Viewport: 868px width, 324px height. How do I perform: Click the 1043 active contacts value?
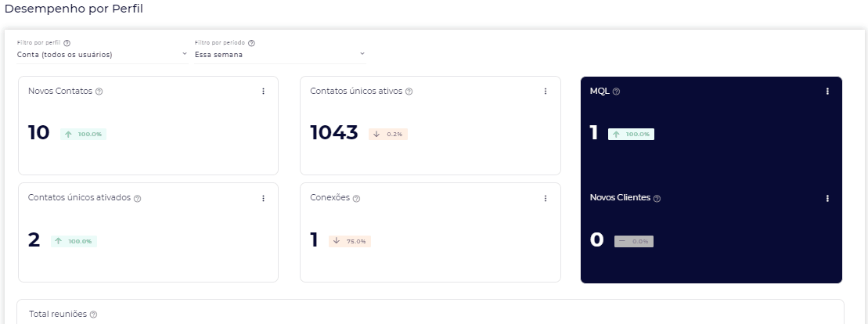click(334, 133)
